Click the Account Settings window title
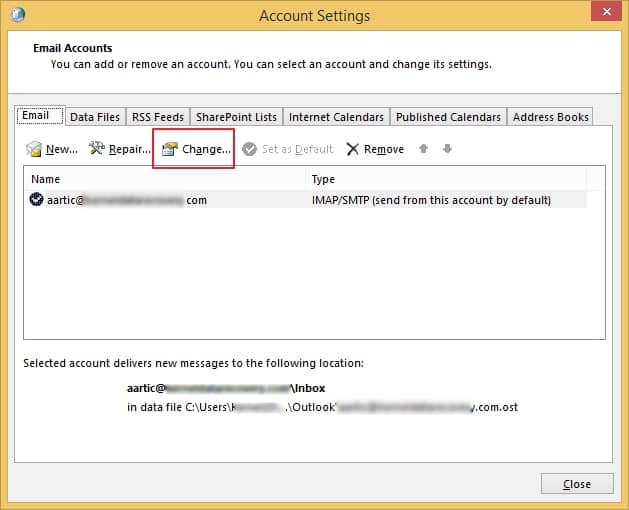The height and width of the screenshot is (510, 629). point(314,16)
